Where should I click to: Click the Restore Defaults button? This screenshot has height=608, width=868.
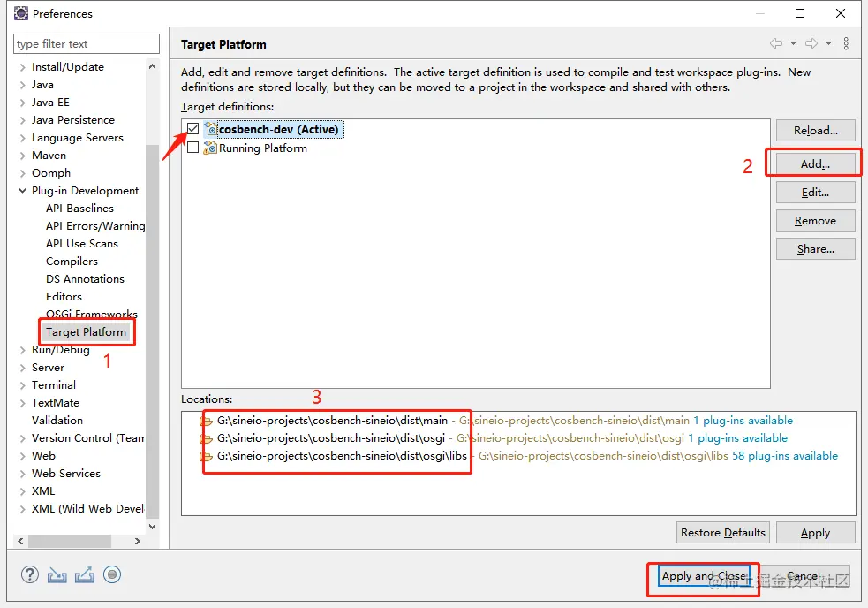pos(723,533)
